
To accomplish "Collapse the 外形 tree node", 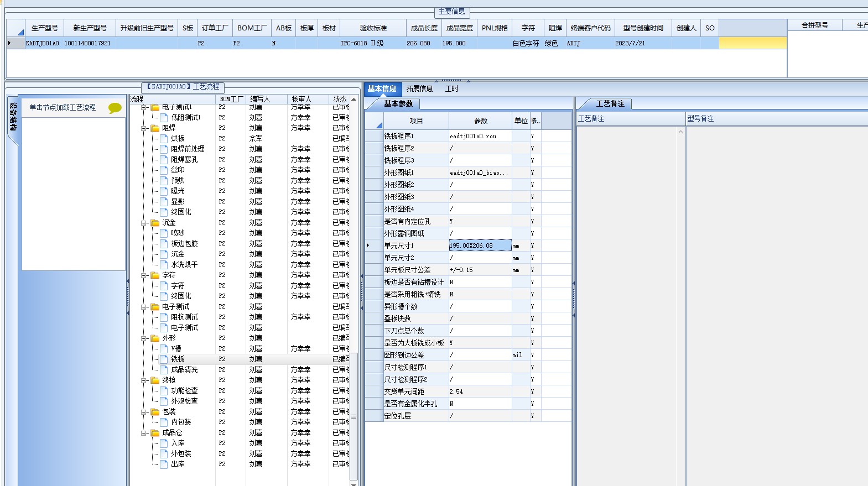I will [144, 338].
